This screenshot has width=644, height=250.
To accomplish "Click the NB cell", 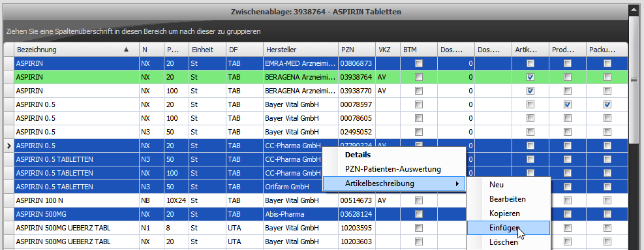I will click(x=151, y=200).
